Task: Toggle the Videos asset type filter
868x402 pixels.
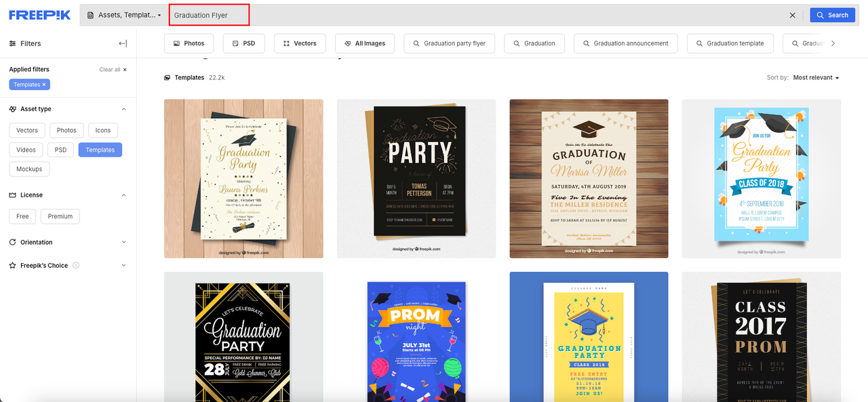Action: (26, 150)
